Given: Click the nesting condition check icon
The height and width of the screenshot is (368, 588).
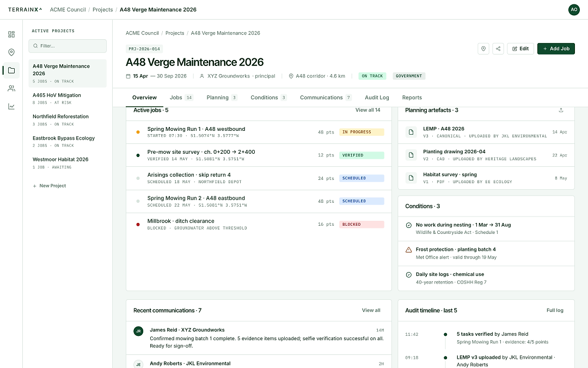Looking at the screenshot, I should tap(409, 225).
